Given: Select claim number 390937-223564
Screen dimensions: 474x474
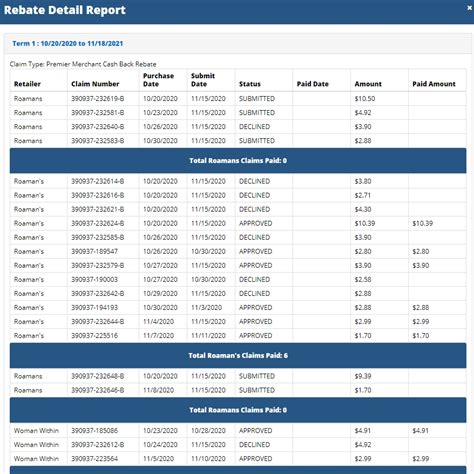Looking at the screenshot, I should click(x=94, y=459).
